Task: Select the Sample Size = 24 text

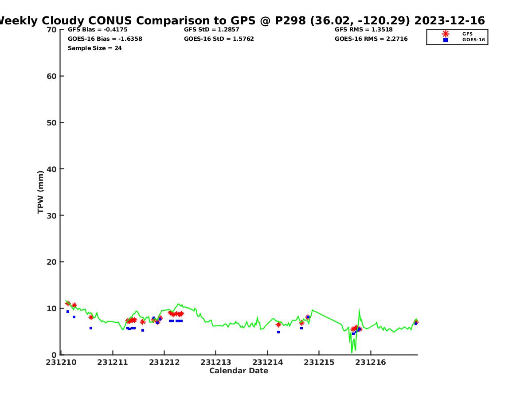Action: pos(94,48)
